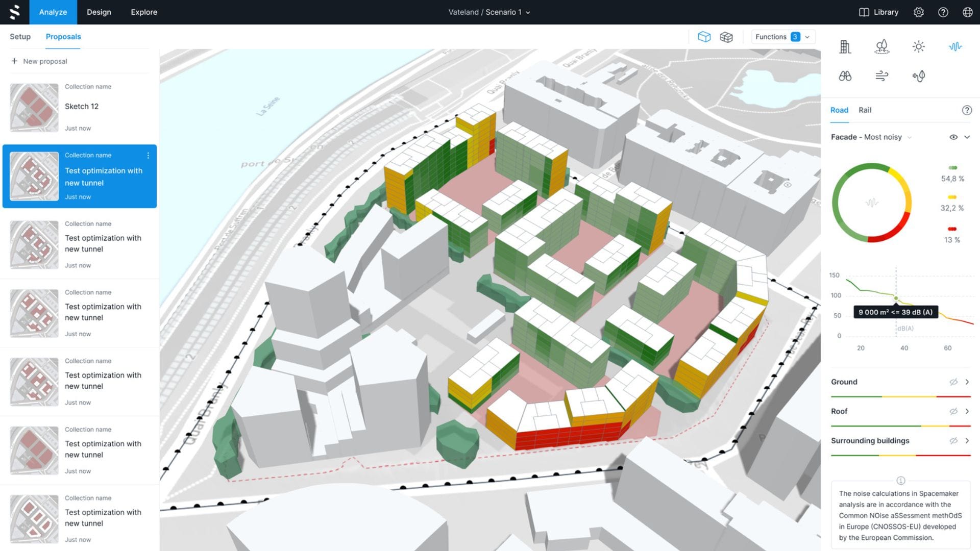This screenshot has height=551, width=980.
Task: Open the Proposals tab
Action: 63,37
